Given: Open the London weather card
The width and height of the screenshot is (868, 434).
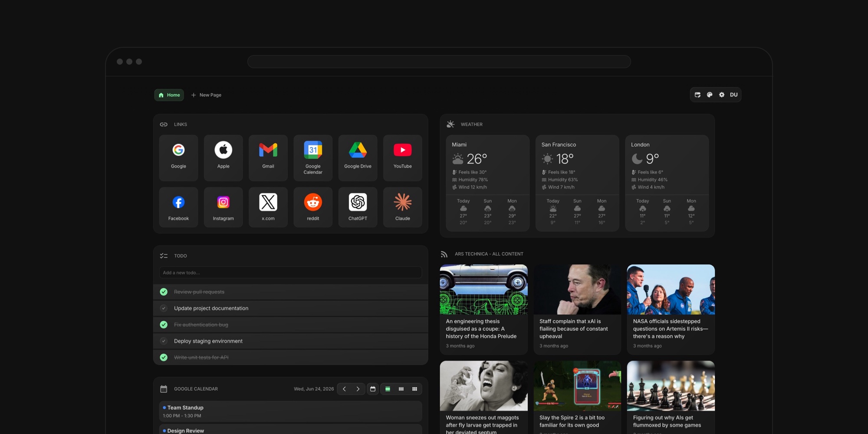Looking at the screenshot, I should pos(667,183).
